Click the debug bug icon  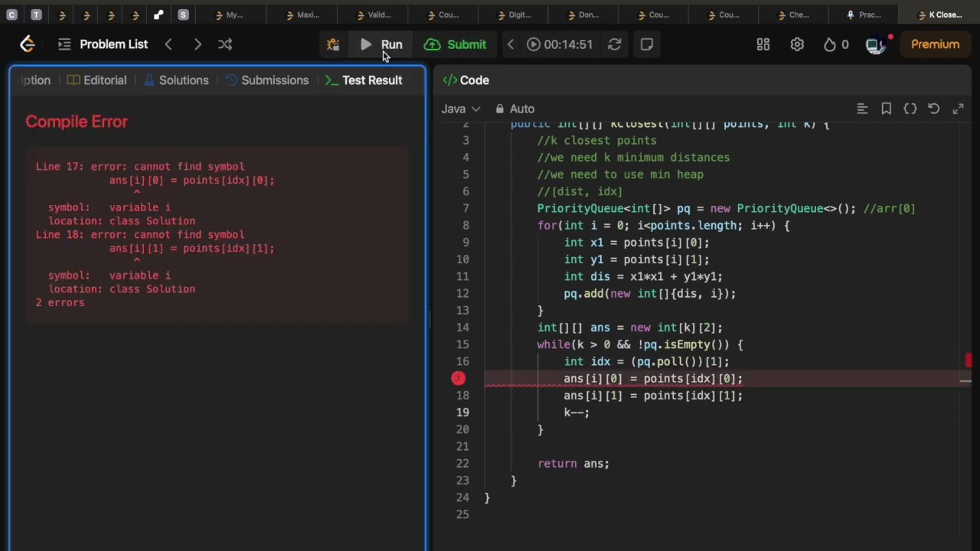point(333,44)
